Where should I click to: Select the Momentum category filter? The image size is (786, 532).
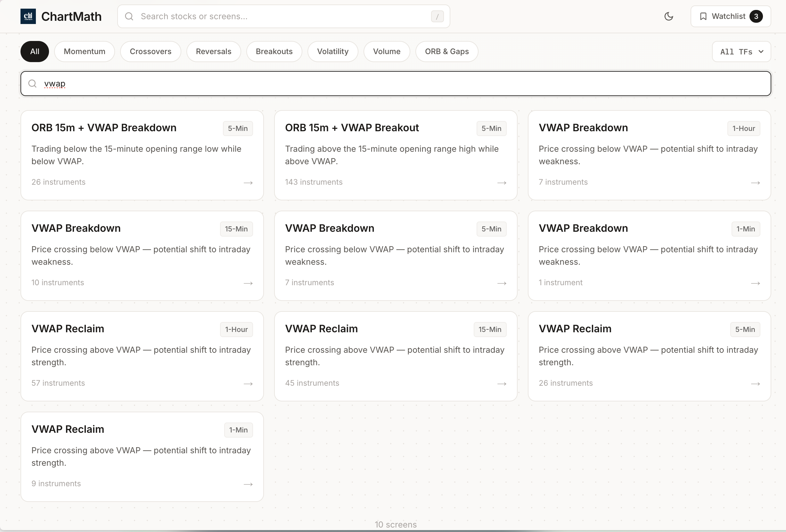click(85, 51)
